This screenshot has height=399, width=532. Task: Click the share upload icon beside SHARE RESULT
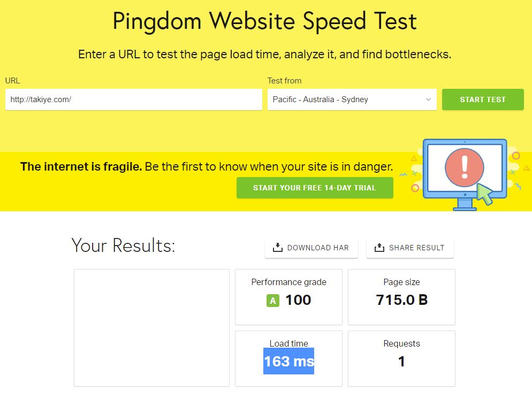point(379,248)
